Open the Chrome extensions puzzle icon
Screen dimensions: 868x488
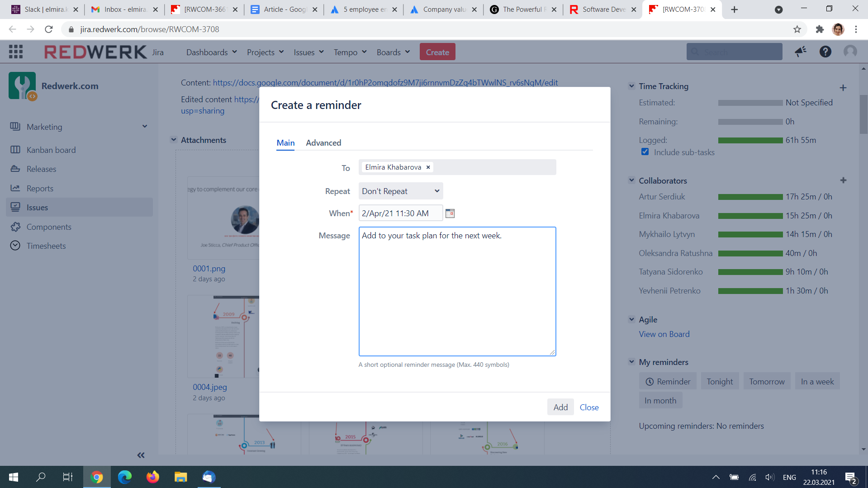[x=820, y=29]
